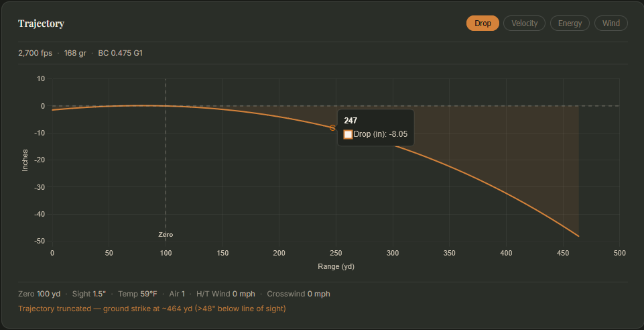Click the Trajectory heading

tap(41, 23)
